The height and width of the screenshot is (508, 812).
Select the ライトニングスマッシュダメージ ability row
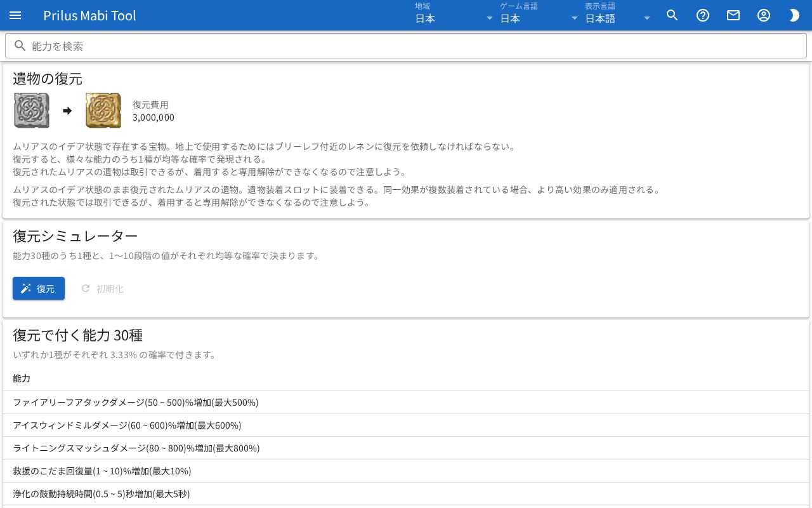pyautogui.click(x=406, y=448)
